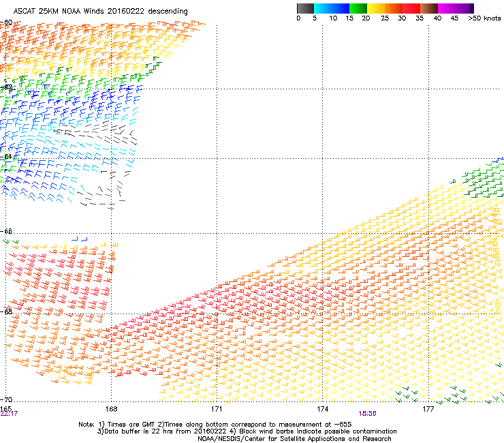Click the -66 latitude axis label
Image resolution: width=504 pixels, height=443 pixels.
pyautogui.click(x=6, y=231)
